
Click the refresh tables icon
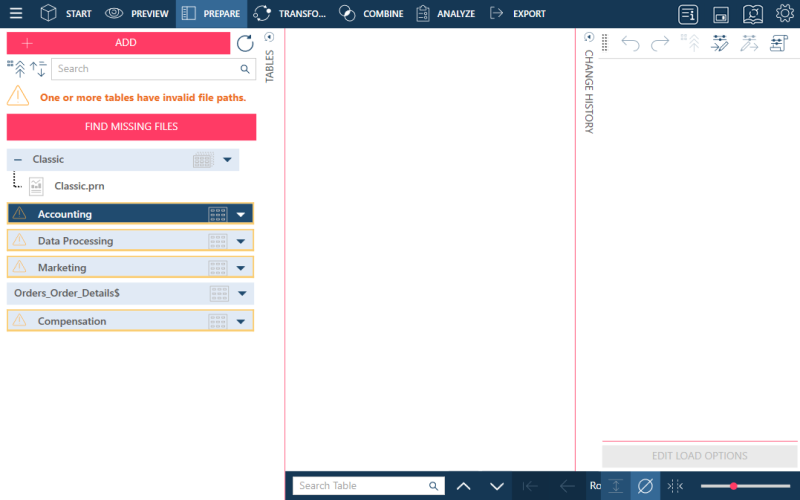[245, 43]
